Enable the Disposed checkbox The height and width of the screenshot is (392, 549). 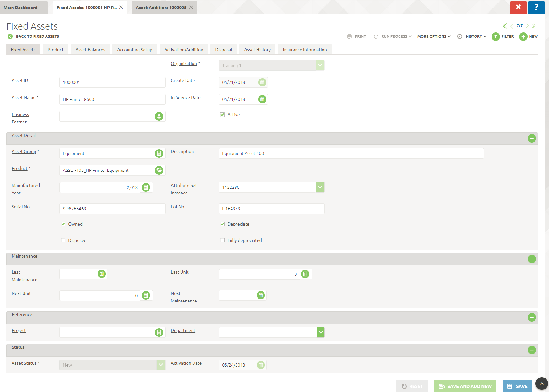click(x=63, y=240)
